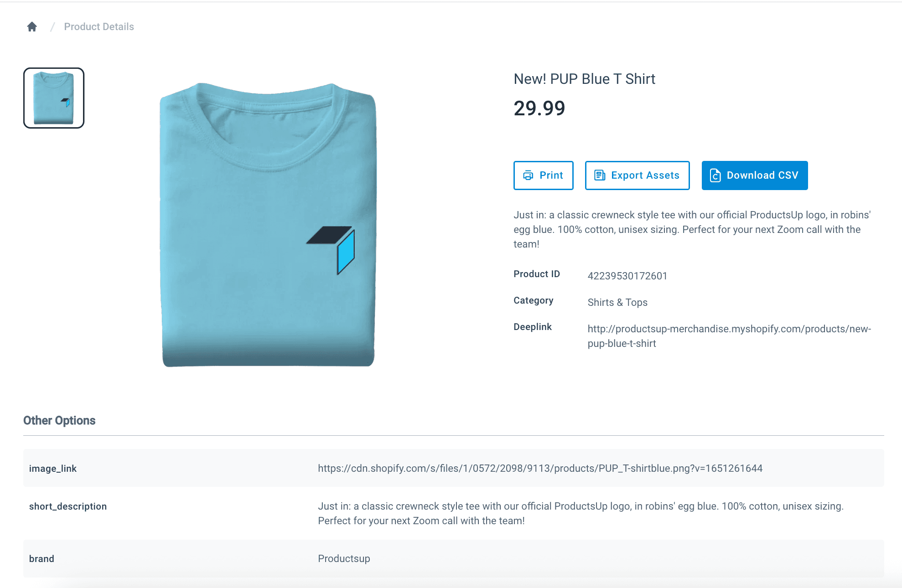Click the brand value Productsup
This screenshot has height=588, width=902.
tap(344, 558)
